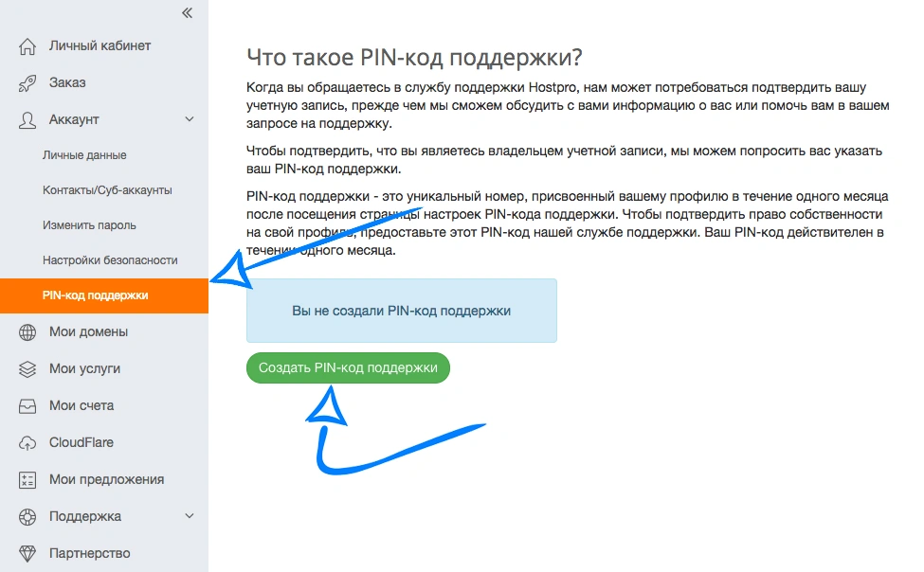This screenshot has width=924, height=572.
Task: Click the inbox icon beside Мои счета
Action: [27, 406]
